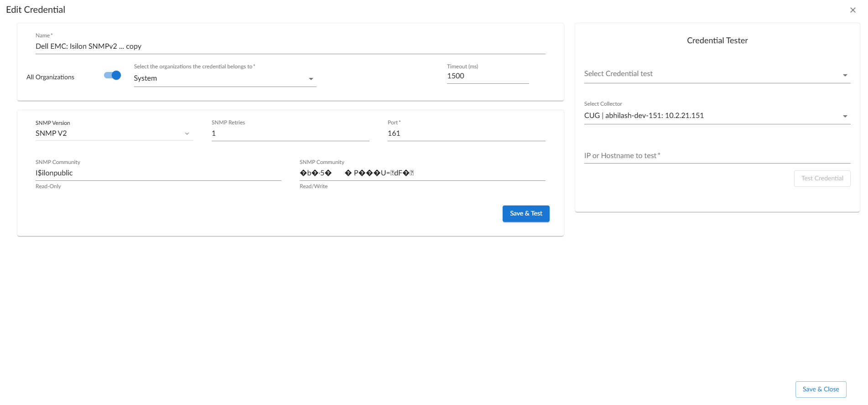Click the chevron icon next to SNMP V2
Viewport: 868px width, 405px height.
(187, 133)
